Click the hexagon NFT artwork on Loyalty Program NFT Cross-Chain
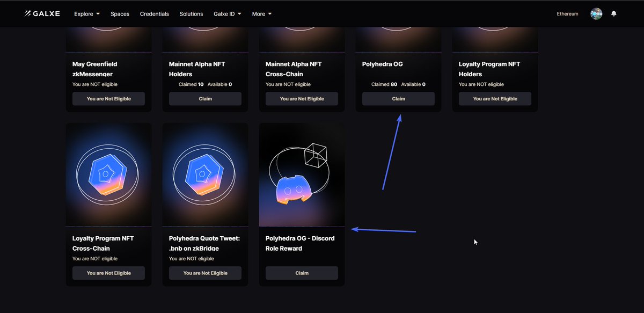Image resolution: width=644 pixels, height=313 pixels. coord(108,174)
